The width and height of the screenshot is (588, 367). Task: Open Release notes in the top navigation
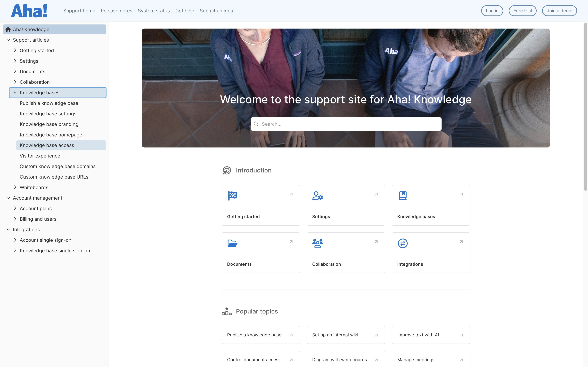(x=116, y=11)
